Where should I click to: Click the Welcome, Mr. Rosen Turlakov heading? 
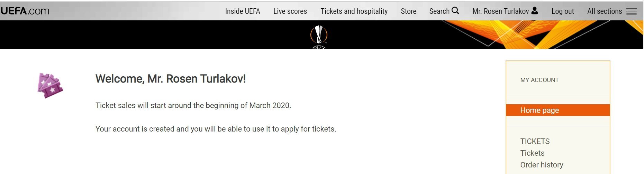[170, 79]
